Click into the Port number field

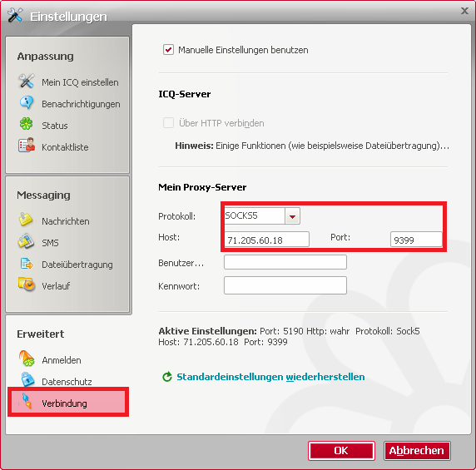pyautogui.click(x=416, y=240)
